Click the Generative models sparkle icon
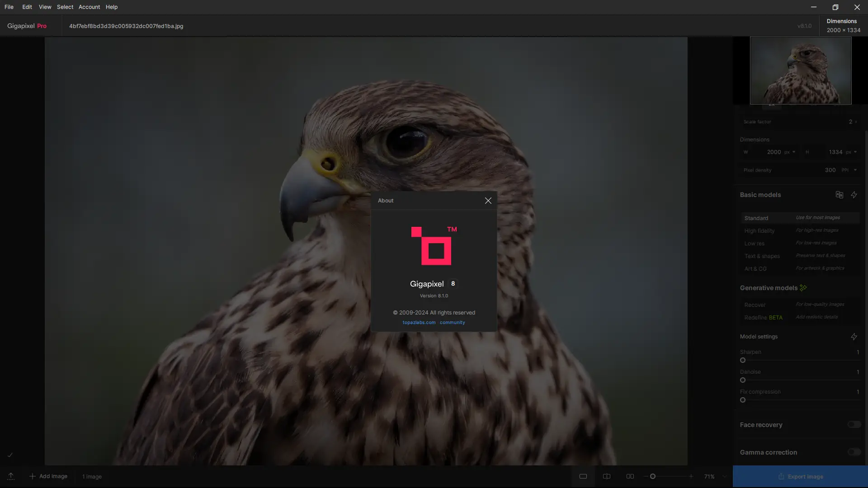The image size is (868, 488). pyautogui.click(x=803, y=288)
